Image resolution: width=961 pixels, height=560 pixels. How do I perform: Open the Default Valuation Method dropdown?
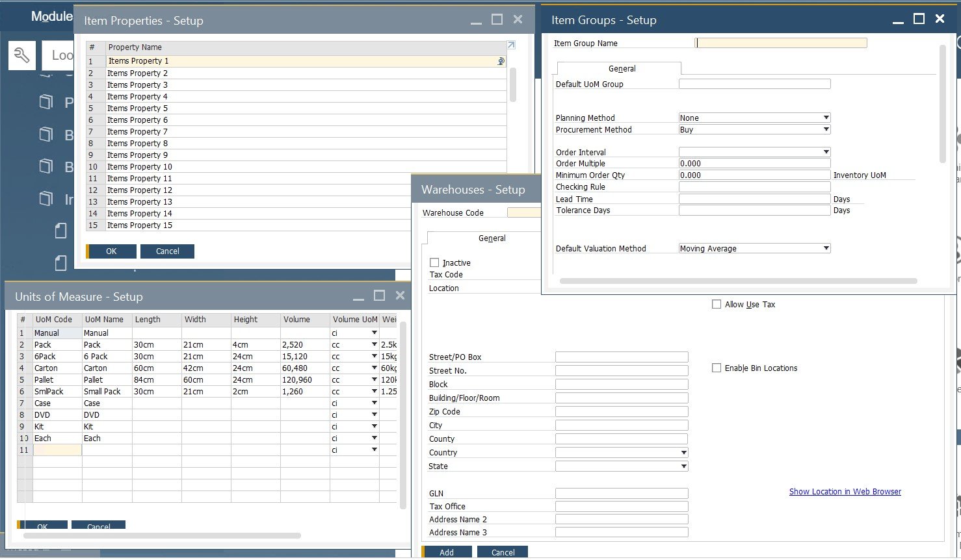(826, 248)
